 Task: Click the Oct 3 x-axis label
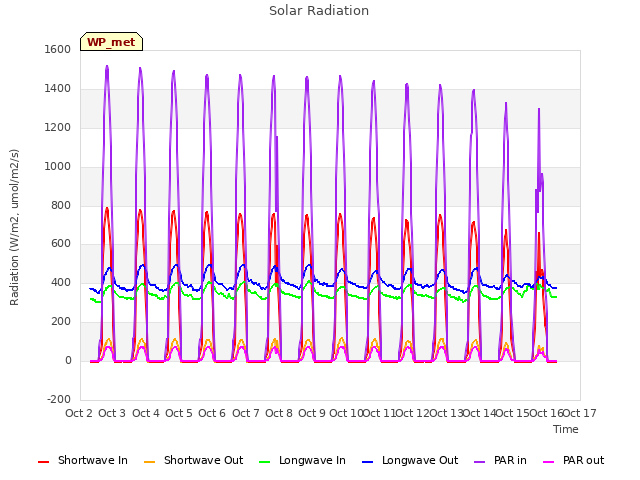(112, 413)
